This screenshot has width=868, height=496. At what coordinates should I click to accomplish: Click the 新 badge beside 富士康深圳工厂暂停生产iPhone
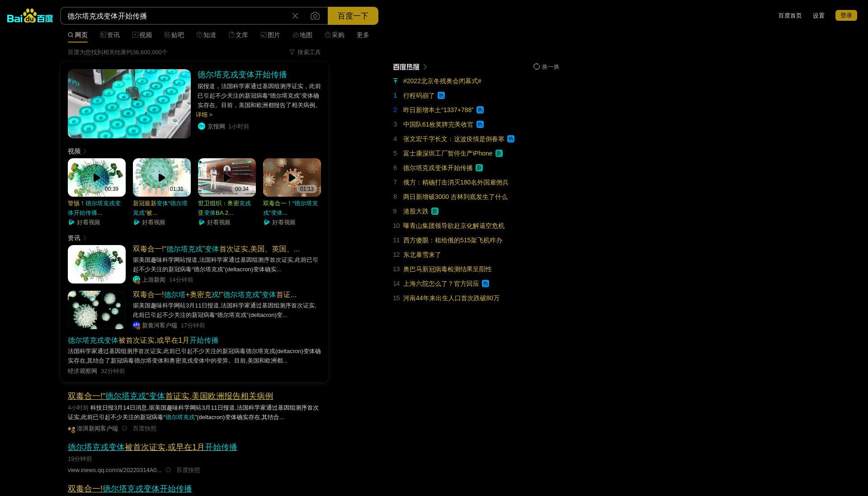[x=499, y=153]
